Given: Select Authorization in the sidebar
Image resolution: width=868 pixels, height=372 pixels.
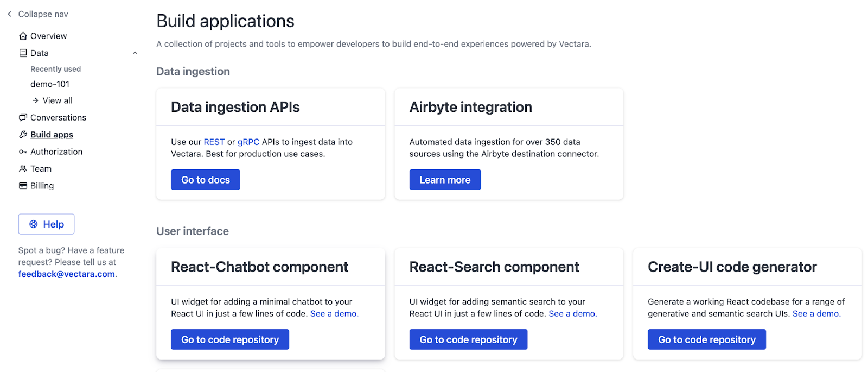Looking at the screenshot, I should (56, 152).
